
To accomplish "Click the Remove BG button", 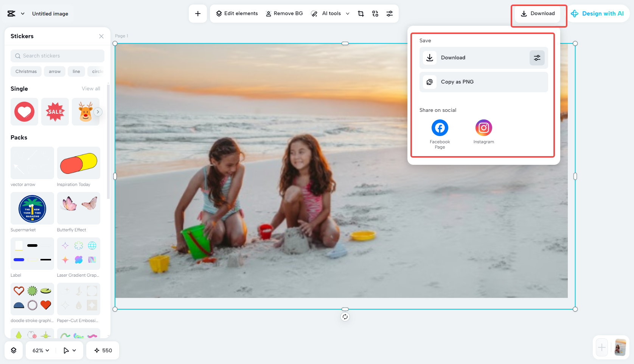I will click(x=284, y=14).
